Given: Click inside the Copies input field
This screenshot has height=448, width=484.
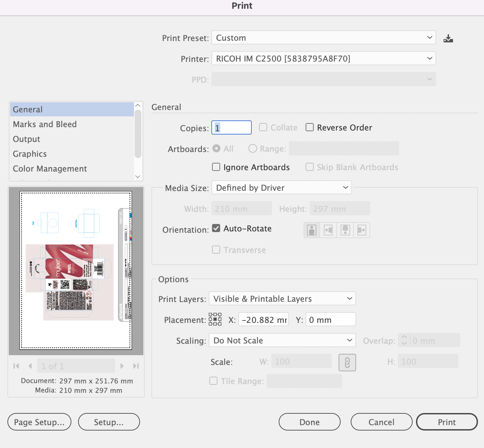Looking at the screenshot, I should coord(231,127).
